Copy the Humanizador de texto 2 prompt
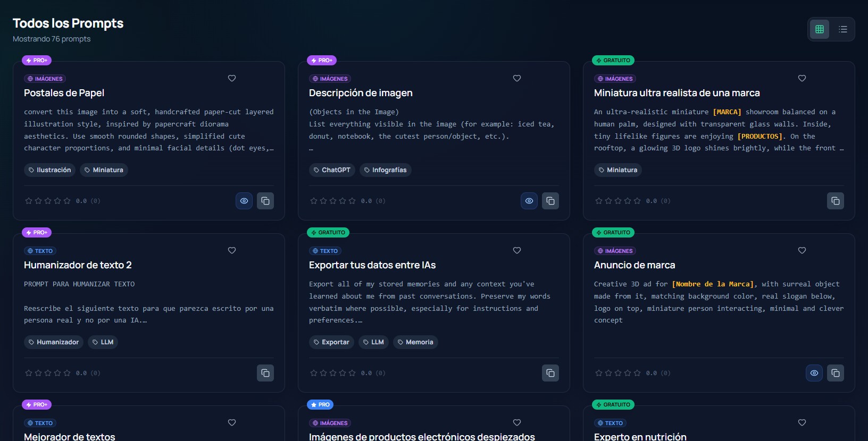The width and height of the screenshot is (868, 441). click(x=265, y=373)
